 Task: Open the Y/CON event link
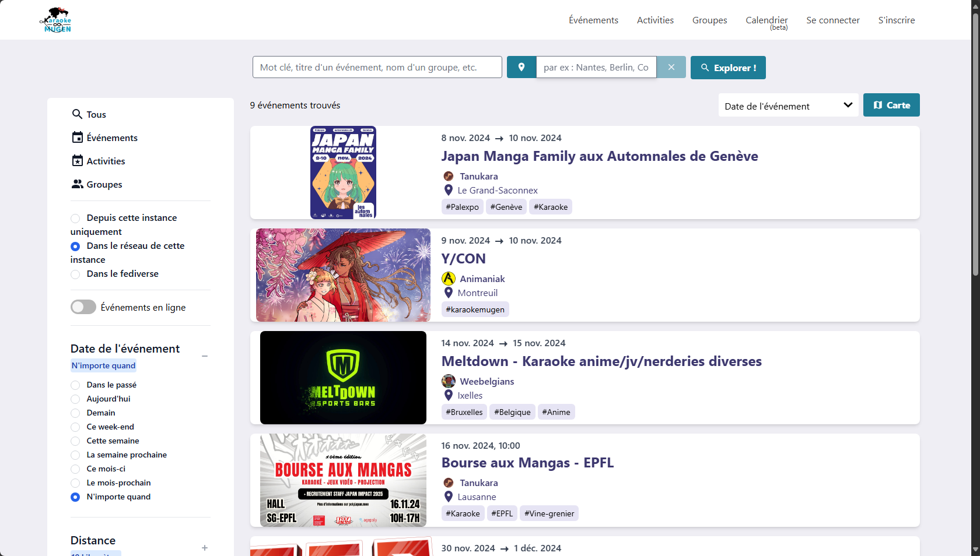(x=464, y=259)
